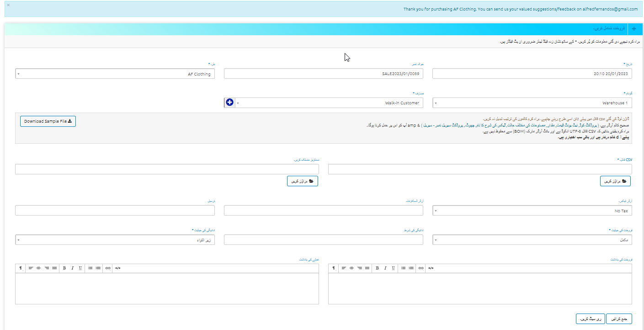This screenshot has width=644, height=330.
Task: Open the AF Clothing biller dropdown
Action: coord(115,74)
